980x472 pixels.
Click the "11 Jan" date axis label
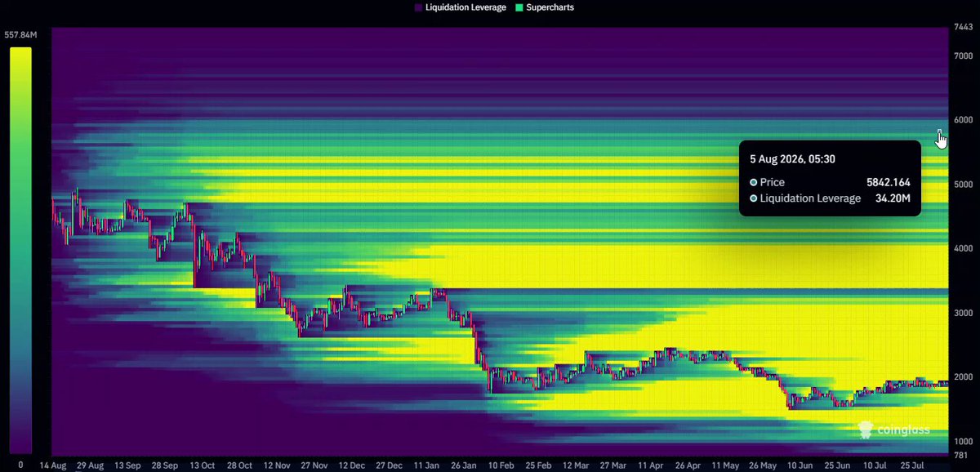[428, 465]
